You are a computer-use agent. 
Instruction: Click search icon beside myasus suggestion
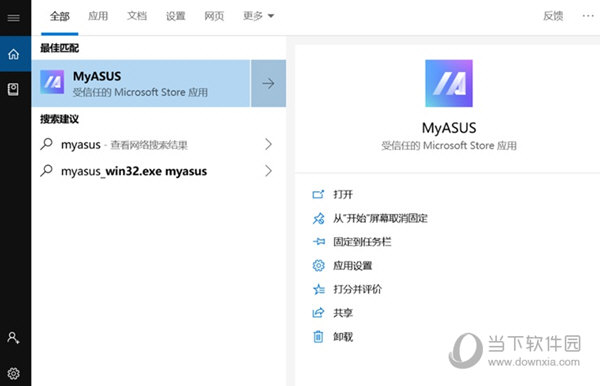47,144
